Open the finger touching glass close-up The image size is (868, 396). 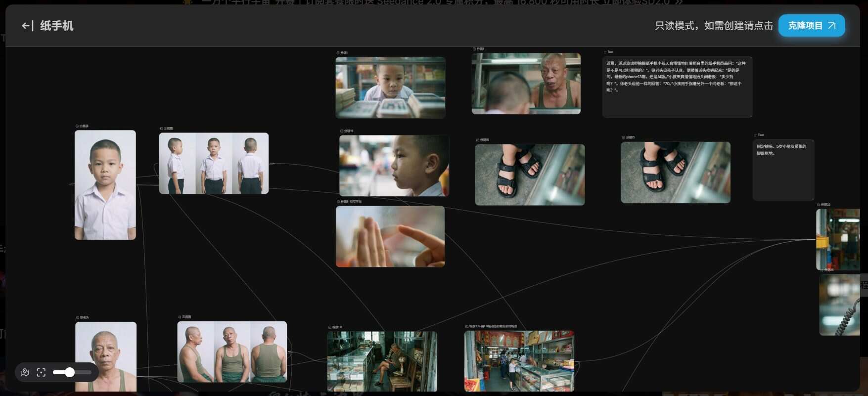point(390,236)
